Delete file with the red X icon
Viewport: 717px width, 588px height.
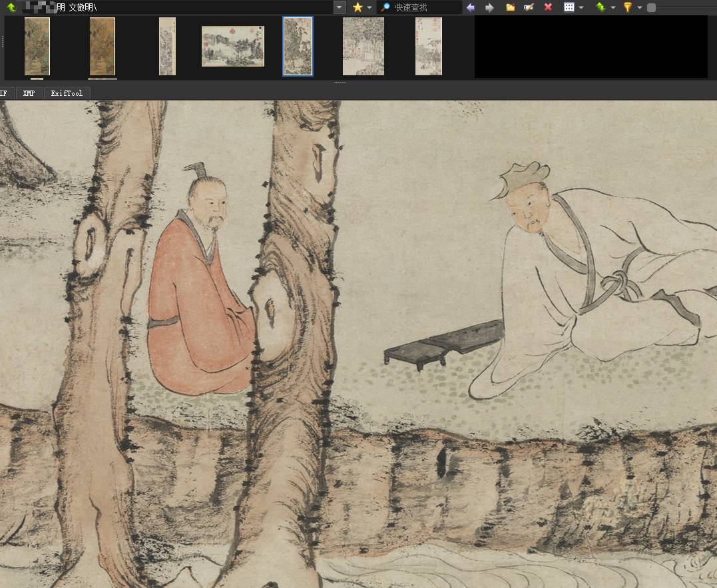(548, 7)
